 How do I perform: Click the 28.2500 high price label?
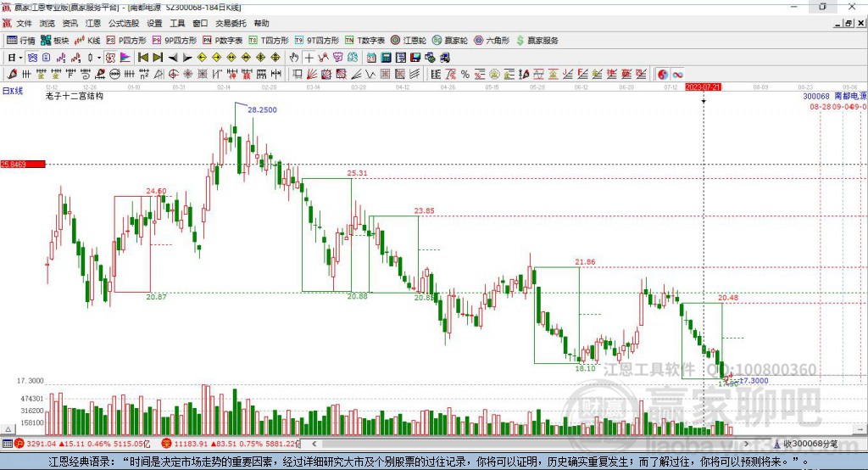pos(262,109)
